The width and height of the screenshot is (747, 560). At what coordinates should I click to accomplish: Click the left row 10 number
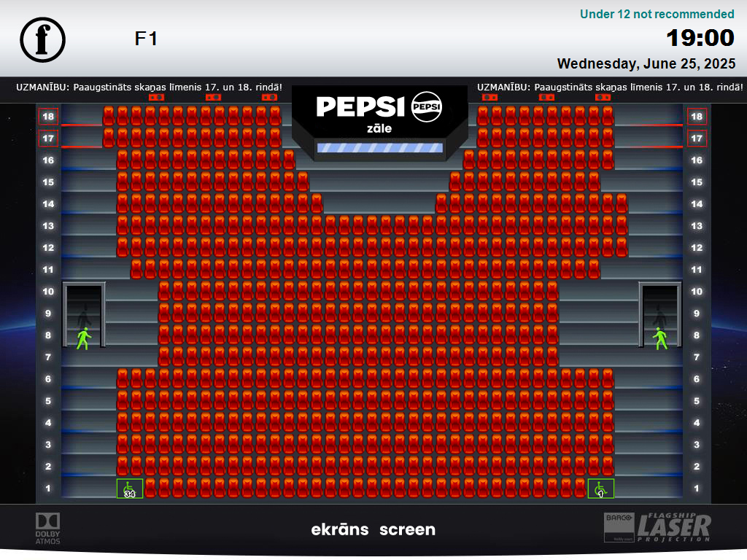point(48,292)
